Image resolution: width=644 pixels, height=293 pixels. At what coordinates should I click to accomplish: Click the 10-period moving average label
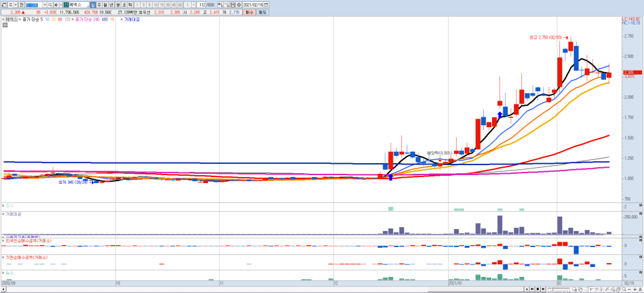point(47,19)
